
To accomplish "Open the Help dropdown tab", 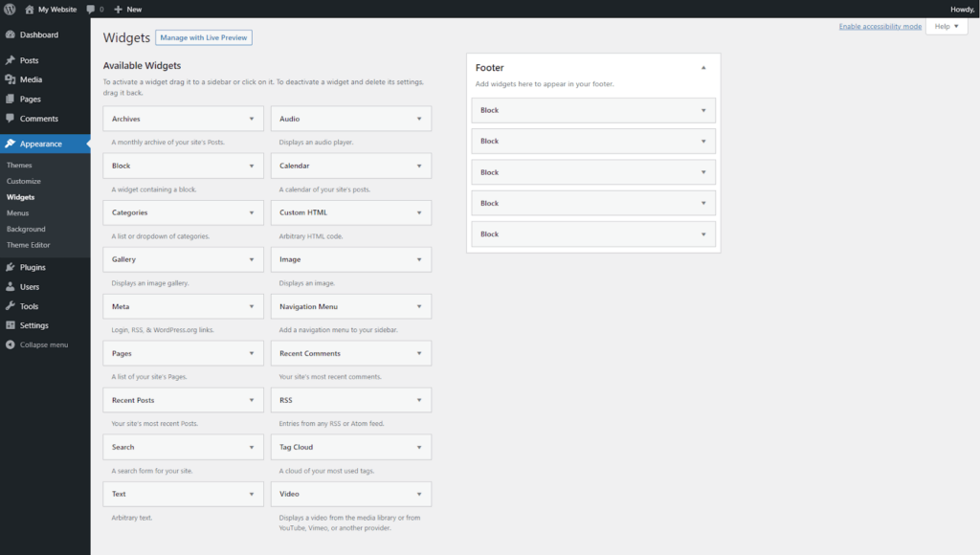I will (947, 26).
